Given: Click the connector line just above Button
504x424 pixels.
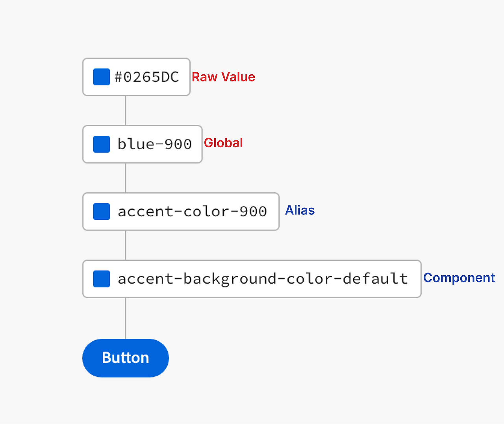Looking at the screenshot, I should click(x=126, y=319).
